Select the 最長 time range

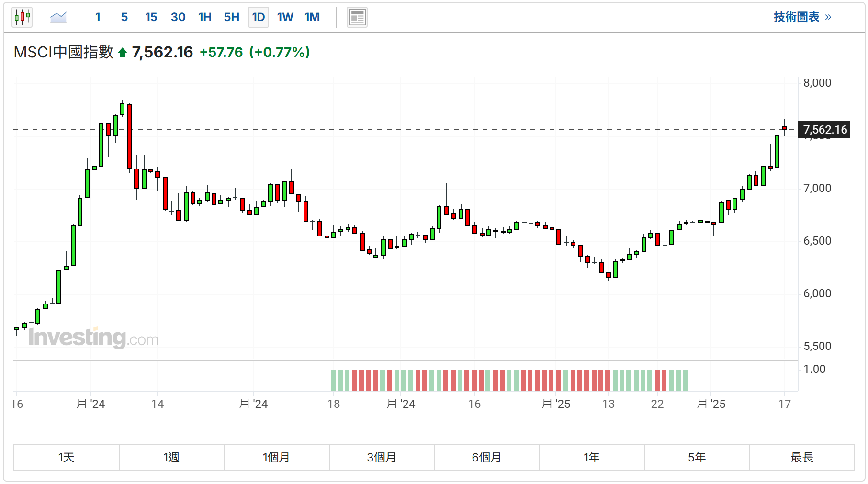[x=802, y=458]
